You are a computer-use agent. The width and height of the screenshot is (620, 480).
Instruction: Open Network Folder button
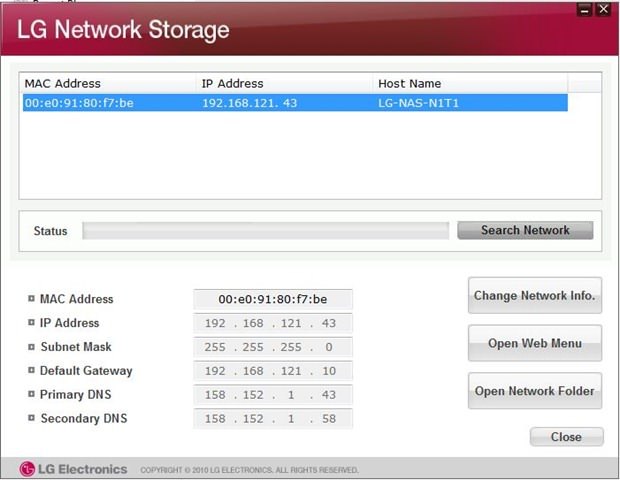[x=535, y=391]
